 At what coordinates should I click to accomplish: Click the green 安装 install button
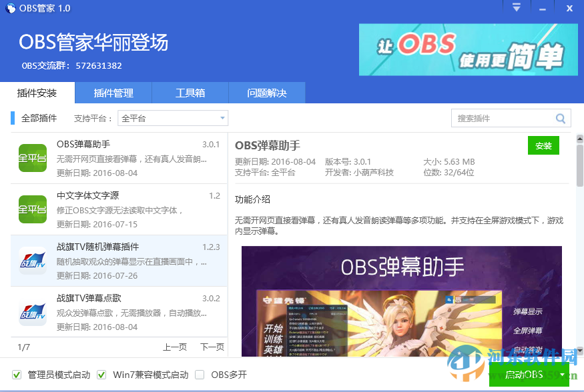click(x=543, y=145)
